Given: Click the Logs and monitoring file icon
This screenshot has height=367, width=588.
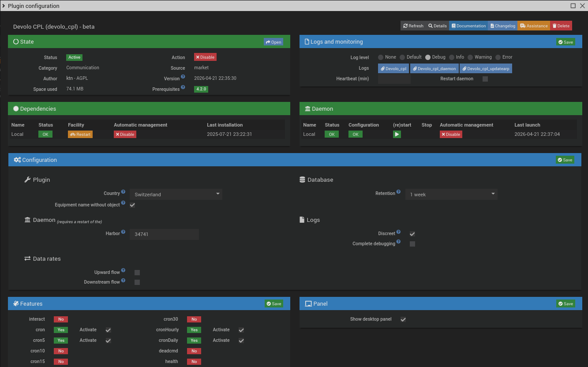Looking at the screenshot, I should [307, 42].
